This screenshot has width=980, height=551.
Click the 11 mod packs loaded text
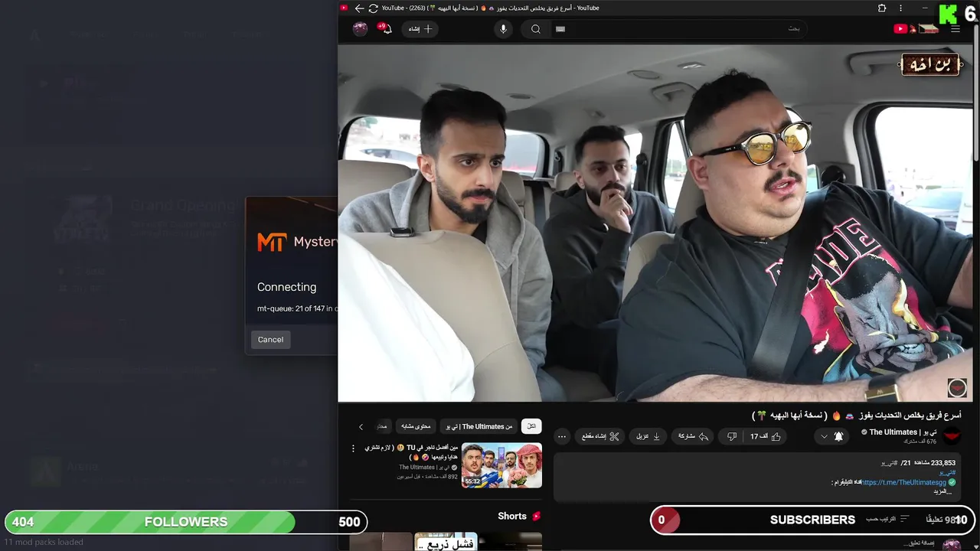(44, 542)
